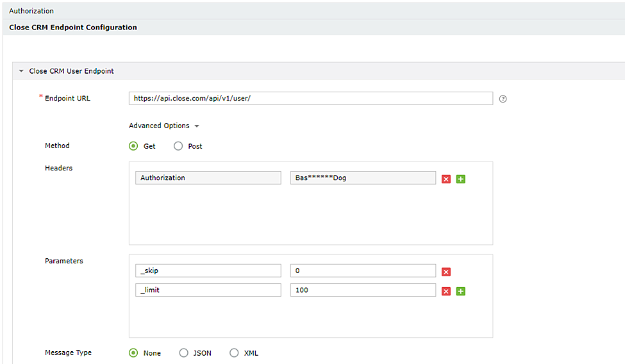Choose None as the Message Type
The image size is (625, 364).
(x=133, y=353)
